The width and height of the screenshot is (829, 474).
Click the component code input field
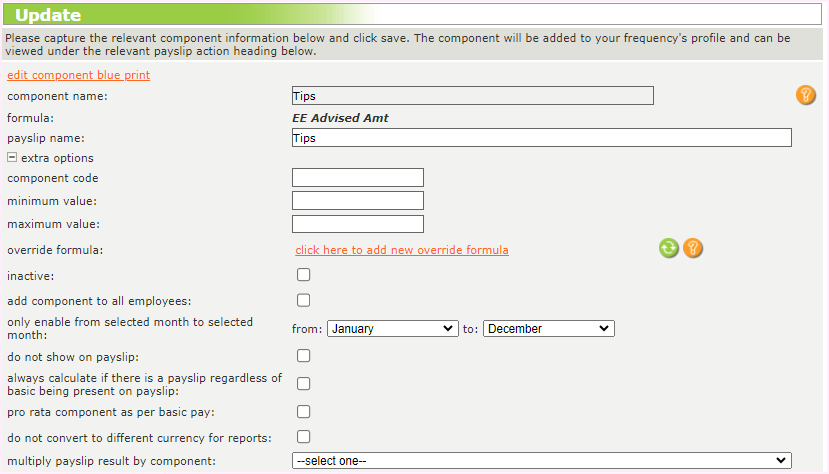pos(358,178)
